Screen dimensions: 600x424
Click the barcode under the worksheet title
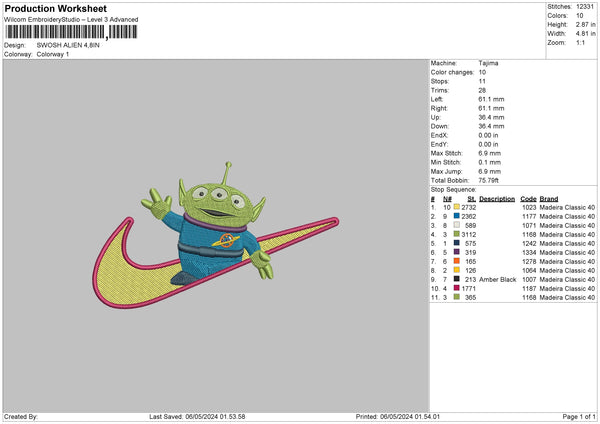point(71,32)
